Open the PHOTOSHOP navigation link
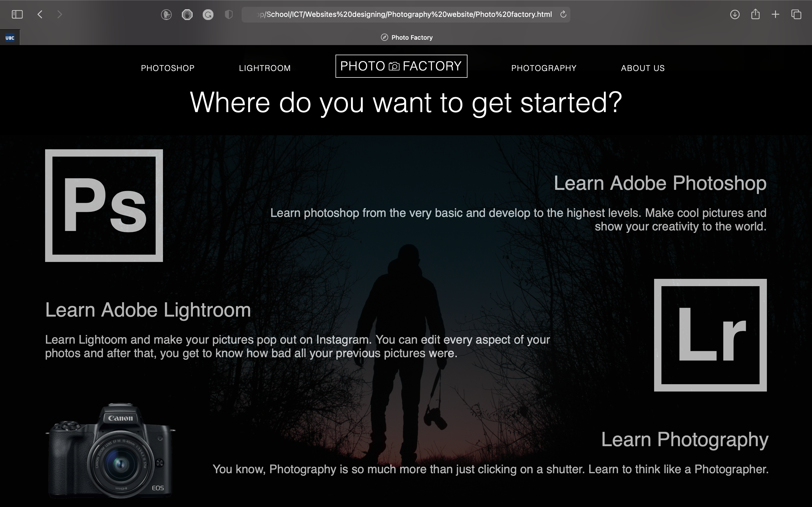This screenshot has height=507, width=812. click(x=168, y=68)
